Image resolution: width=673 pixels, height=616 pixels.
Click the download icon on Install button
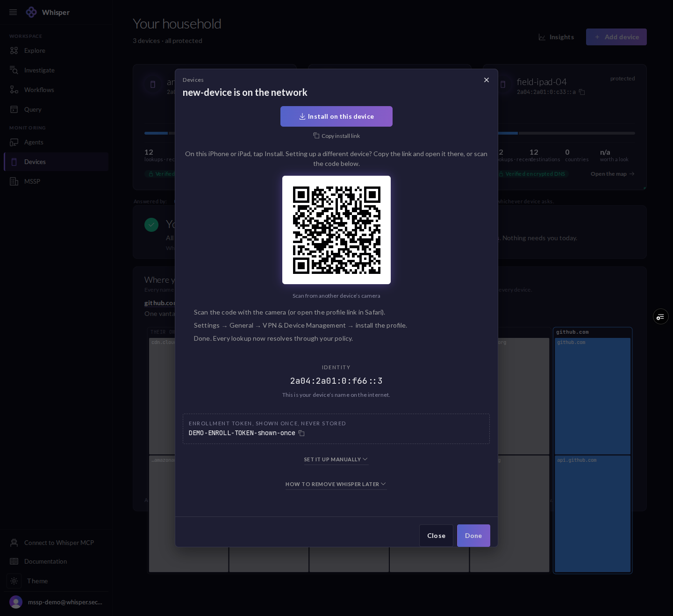coord(302,116)
